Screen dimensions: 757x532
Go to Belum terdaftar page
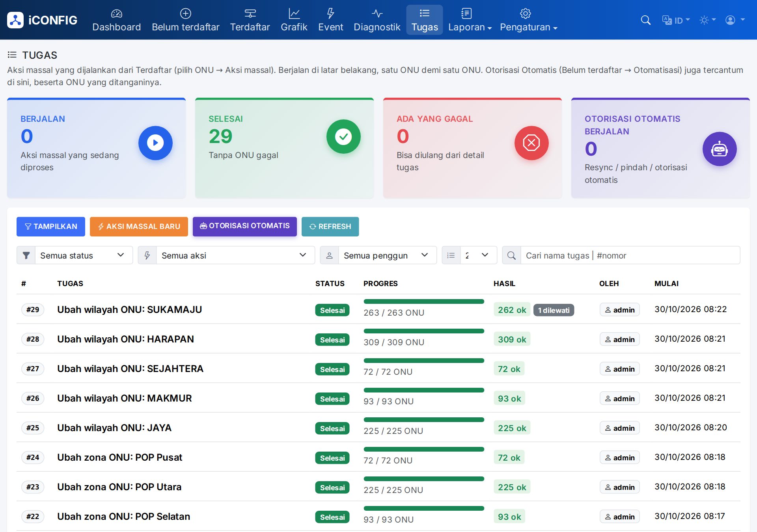pyautogui.click(x=185, y=20)
